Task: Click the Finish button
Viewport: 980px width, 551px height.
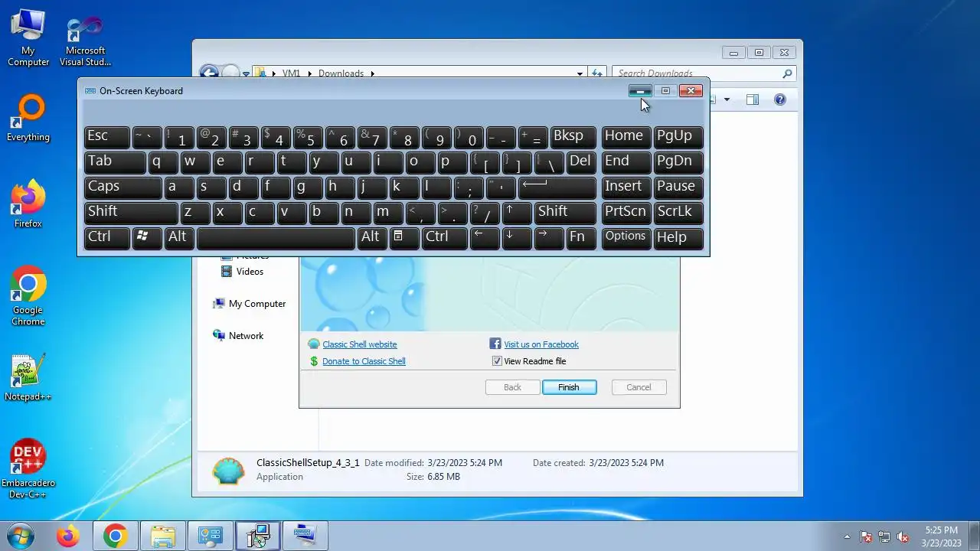Action: coord(569,387)
